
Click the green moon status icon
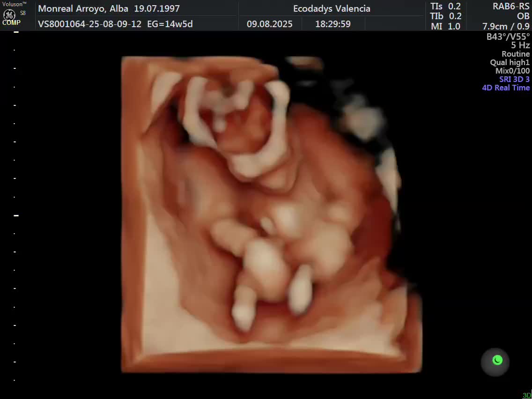[497, 360]
